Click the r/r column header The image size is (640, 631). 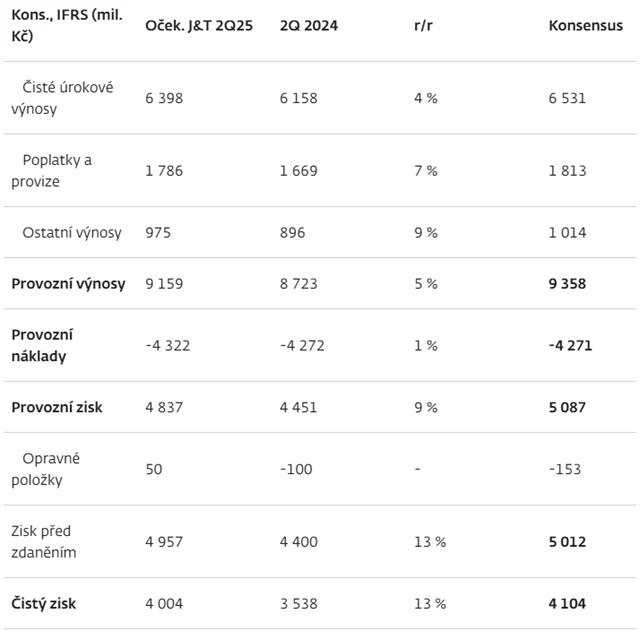tap(423, 26)
